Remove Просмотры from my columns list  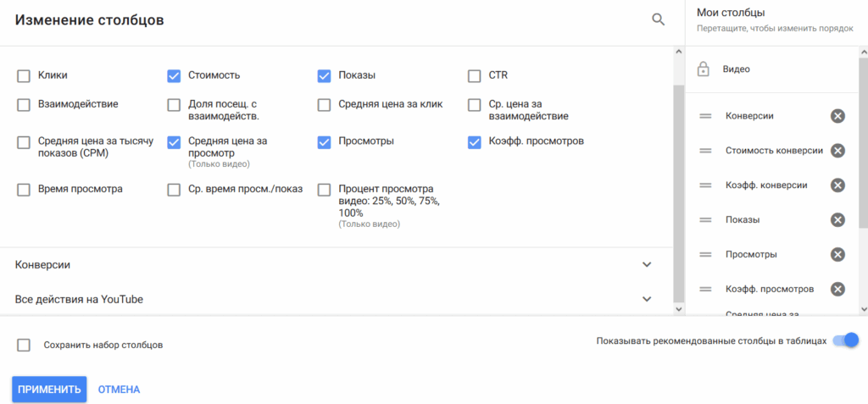[x=837, y=255]
